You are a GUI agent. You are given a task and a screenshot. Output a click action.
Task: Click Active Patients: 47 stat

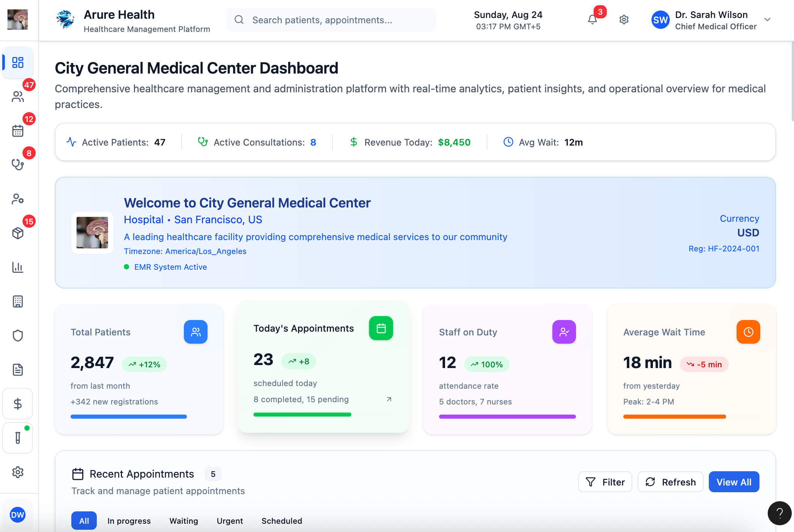(x=116, y=142)
